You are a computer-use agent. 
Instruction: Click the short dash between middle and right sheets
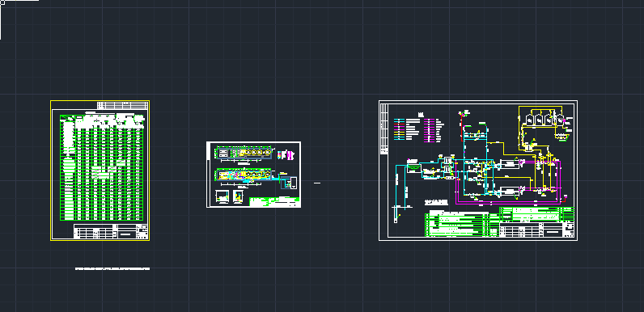317,183
